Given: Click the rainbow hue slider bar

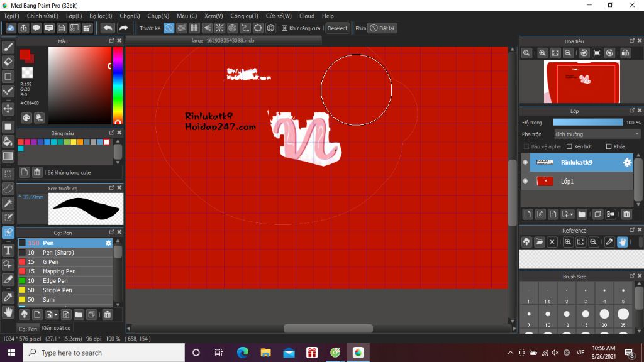Looking at the screenshot, I should (118, 85).
